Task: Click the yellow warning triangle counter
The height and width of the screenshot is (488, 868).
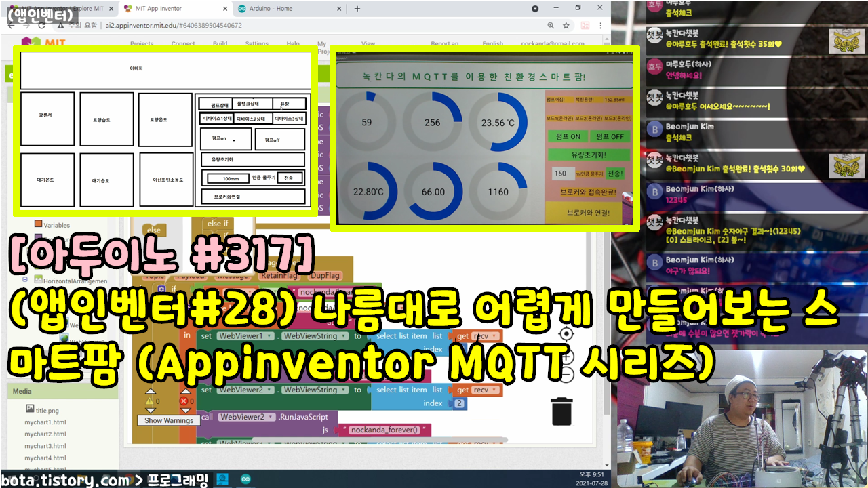Action: point(151,401)
